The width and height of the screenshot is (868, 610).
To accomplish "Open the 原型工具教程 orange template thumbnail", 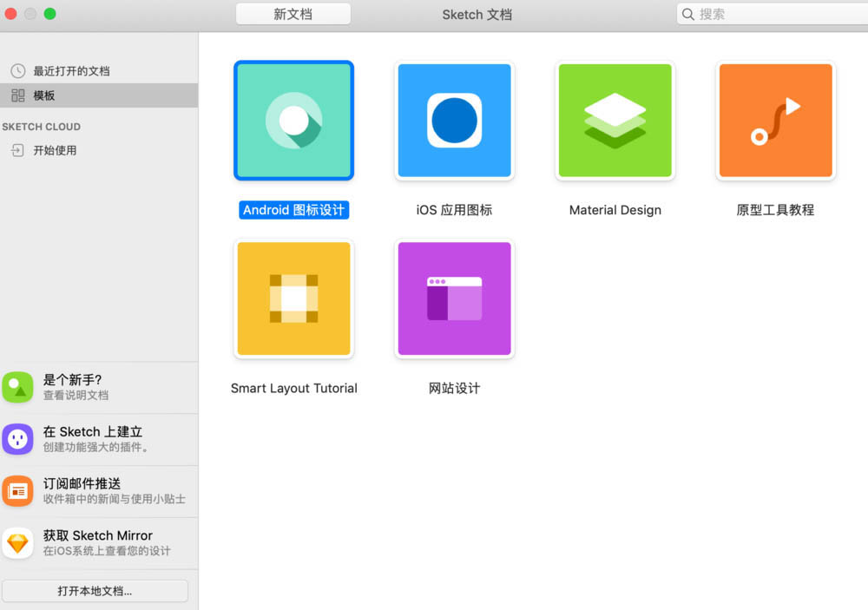I will (x=775, y=120).
